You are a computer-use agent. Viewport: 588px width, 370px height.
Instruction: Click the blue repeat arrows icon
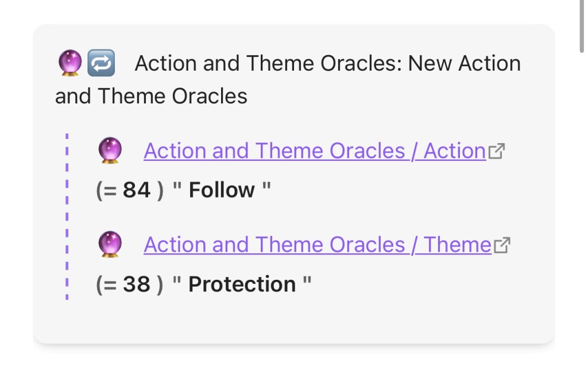101,63
